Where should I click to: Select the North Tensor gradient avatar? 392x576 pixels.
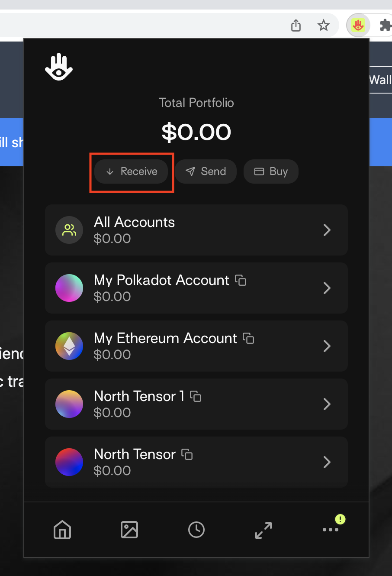69,462
